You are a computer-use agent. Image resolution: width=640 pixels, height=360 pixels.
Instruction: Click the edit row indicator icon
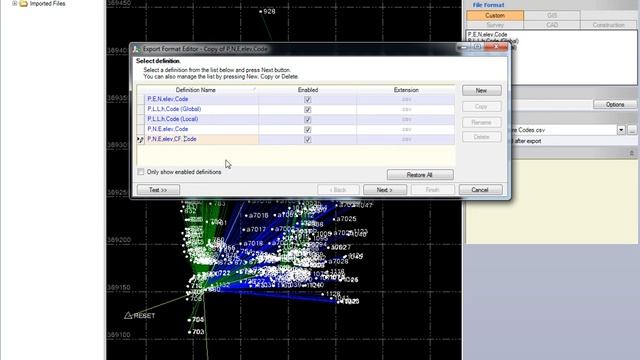[x=140, y=140]
